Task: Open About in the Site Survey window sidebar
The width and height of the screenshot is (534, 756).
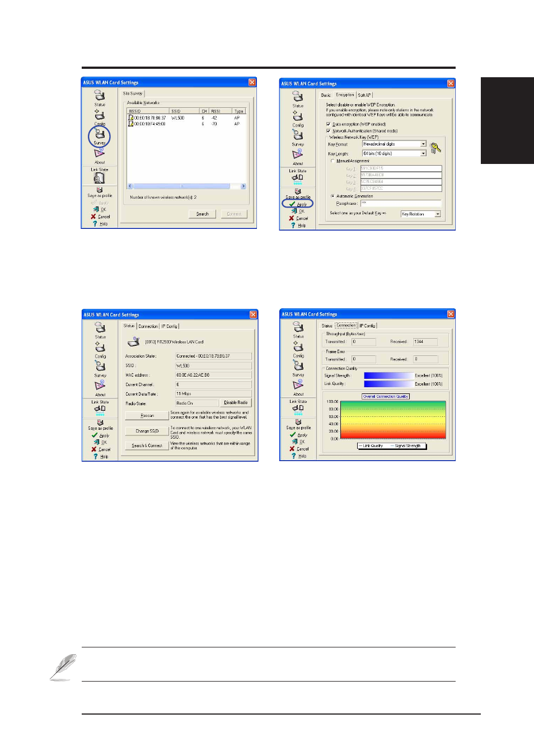Action: point(100,155)
